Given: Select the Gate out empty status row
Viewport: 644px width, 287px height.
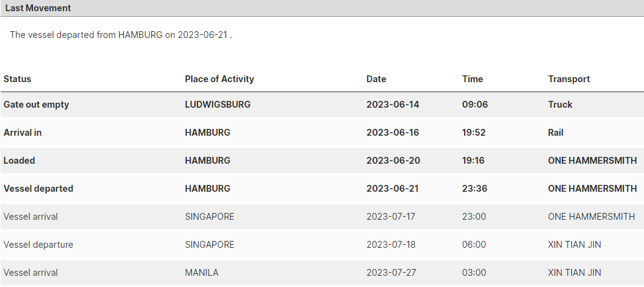Looking at the screenshot, I should click(x=322, y=105).
